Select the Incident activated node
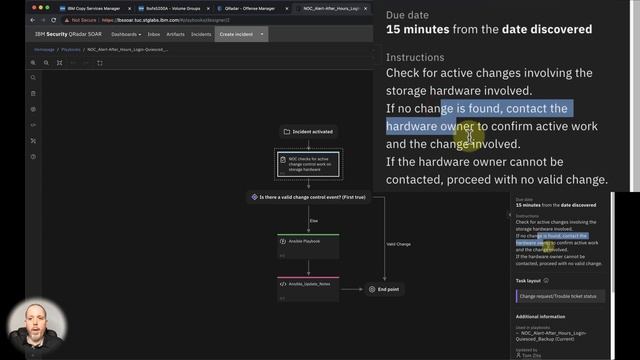The height and width of the screenshot is (360, 640). point(309,132)
